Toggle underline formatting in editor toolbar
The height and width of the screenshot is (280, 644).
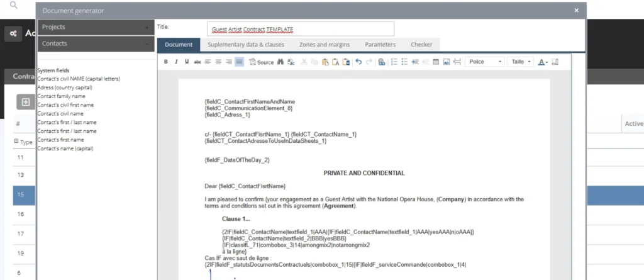pyautogui.click(x=187, y=62)
